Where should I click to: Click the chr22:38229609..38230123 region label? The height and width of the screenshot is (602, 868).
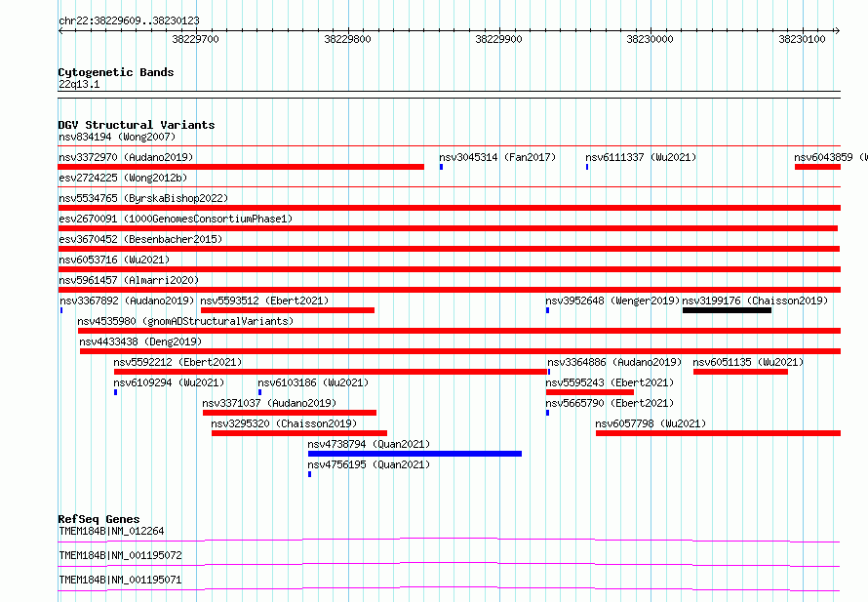129,21
